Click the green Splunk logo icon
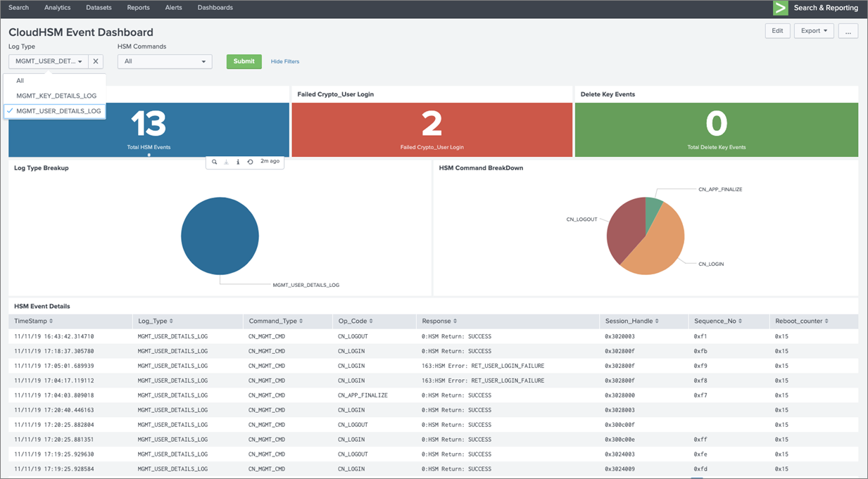 780,8
